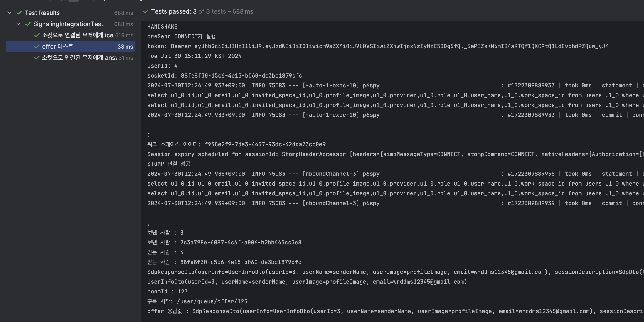Click the STOMP 연결 성공 log line
Screen dimensions: 644x322
(169, 164)
